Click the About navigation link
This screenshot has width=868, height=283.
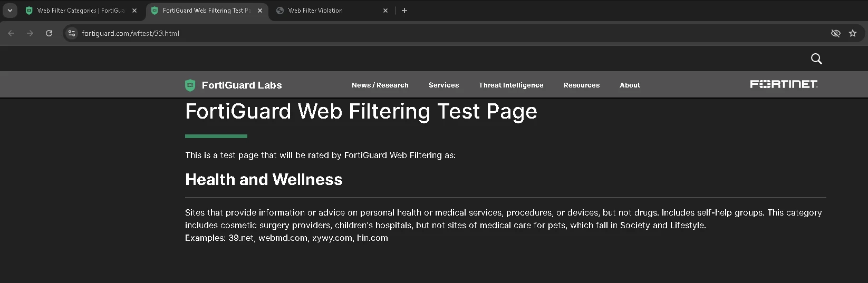(x=630, y=85)
